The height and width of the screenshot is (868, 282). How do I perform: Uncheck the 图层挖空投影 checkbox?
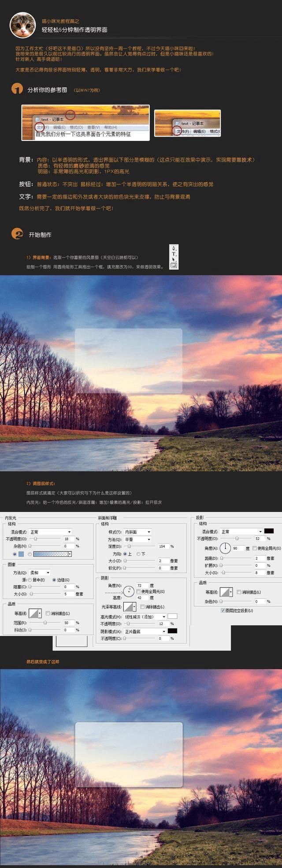coord(223,610)
